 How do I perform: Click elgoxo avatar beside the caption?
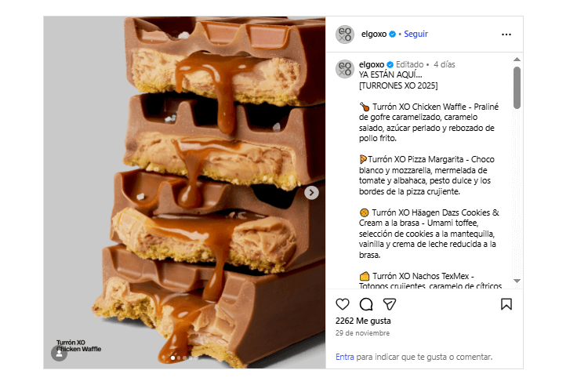345,69
